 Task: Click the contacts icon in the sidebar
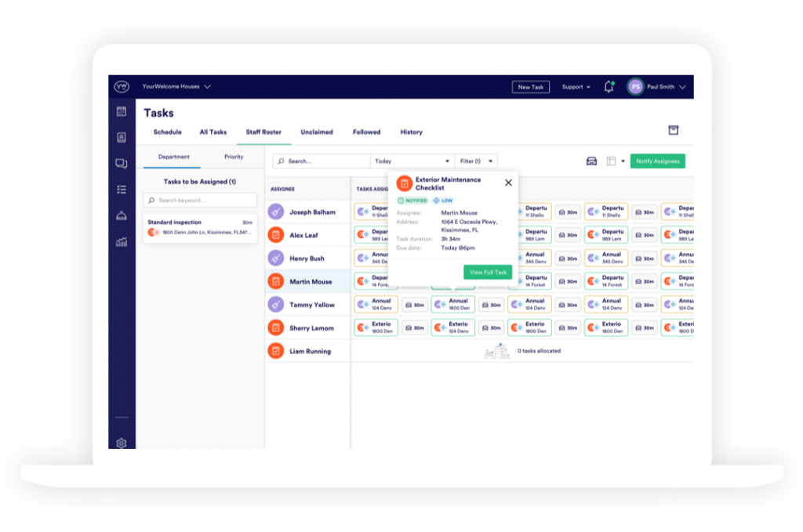click(122, 138)
